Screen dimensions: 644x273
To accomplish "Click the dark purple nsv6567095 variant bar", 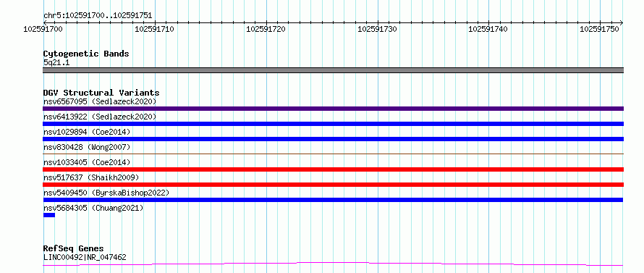I will pos(333,109).
